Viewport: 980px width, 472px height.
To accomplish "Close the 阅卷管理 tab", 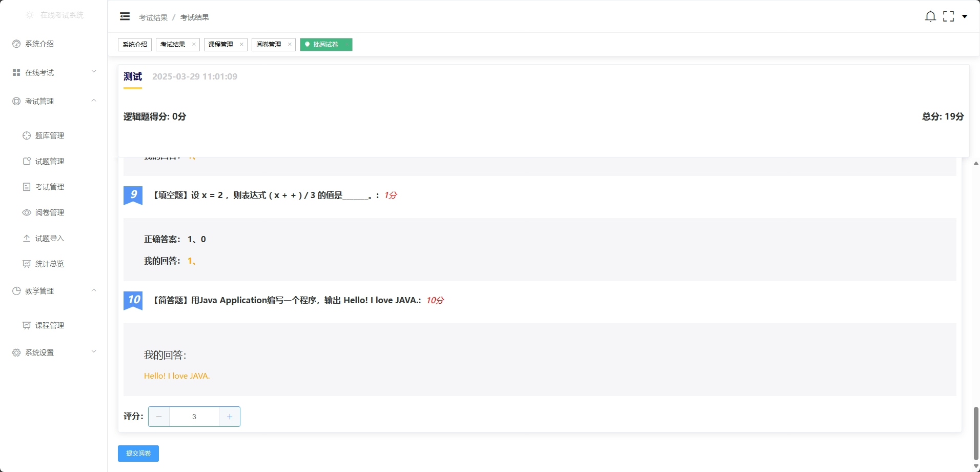I will tap(290, 45).
